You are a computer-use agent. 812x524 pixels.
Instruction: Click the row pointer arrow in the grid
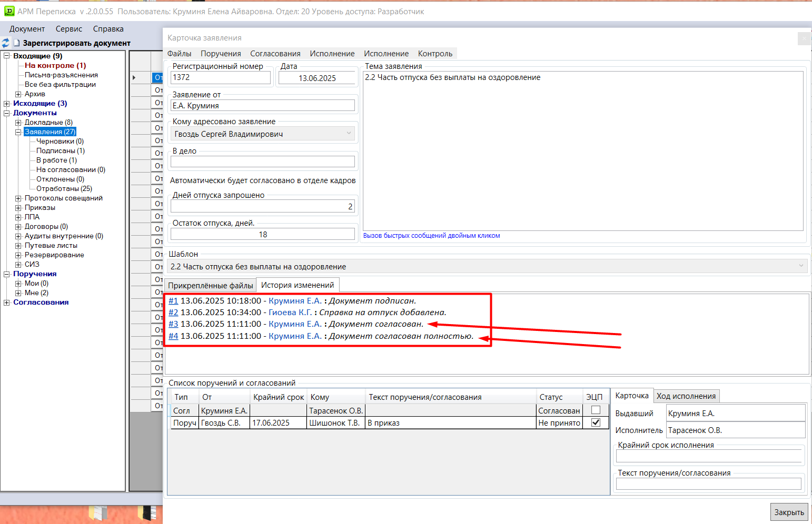click(134, 78)
